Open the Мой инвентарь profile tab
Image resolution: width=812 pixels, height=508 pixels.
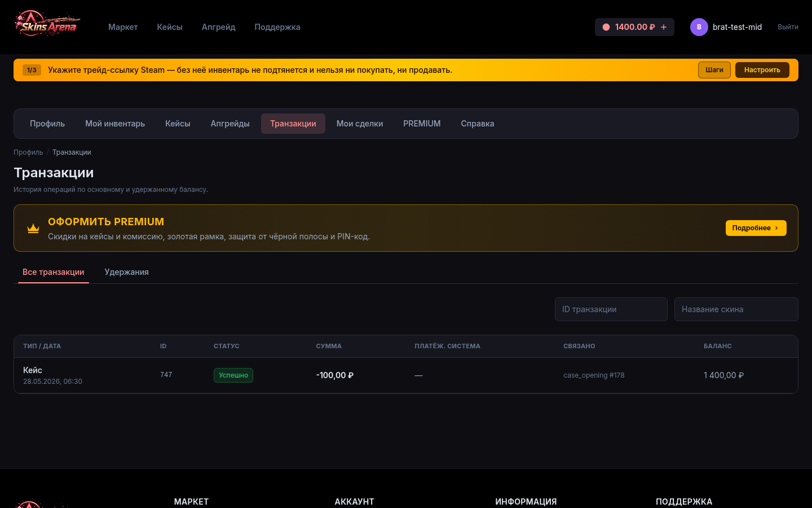pos(115,124)
